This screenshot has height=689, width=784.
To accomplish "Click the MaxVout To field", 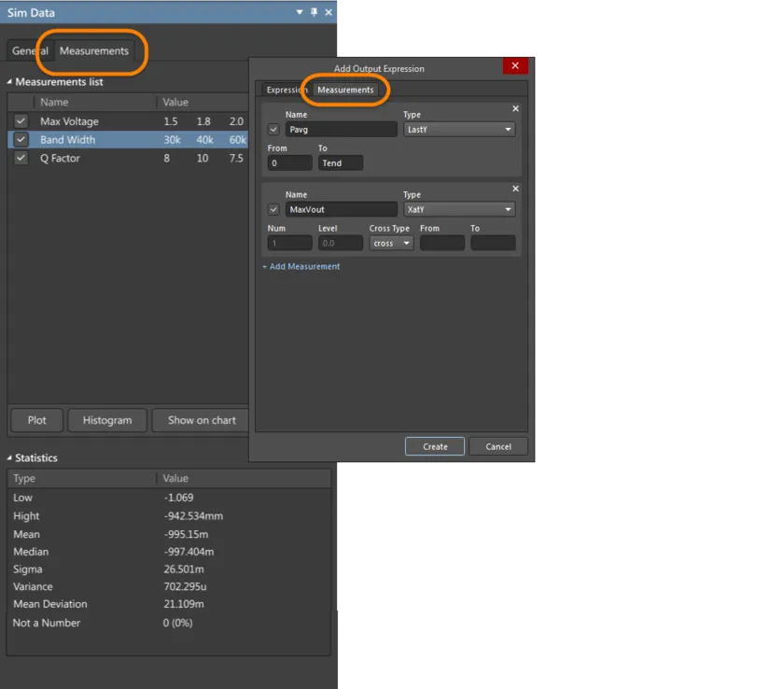I will 493,244.
